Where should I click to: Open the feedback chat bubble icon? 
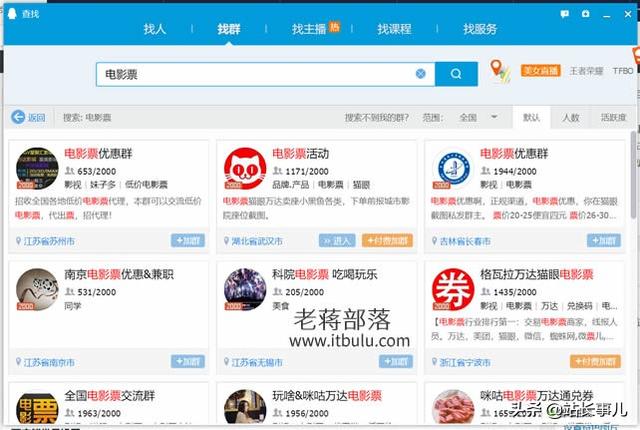pos(565,14)
